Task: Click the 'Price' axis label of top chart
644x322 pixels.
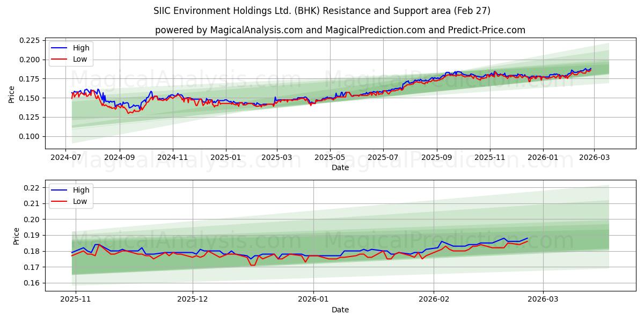Action: click(x=12, y=94)
